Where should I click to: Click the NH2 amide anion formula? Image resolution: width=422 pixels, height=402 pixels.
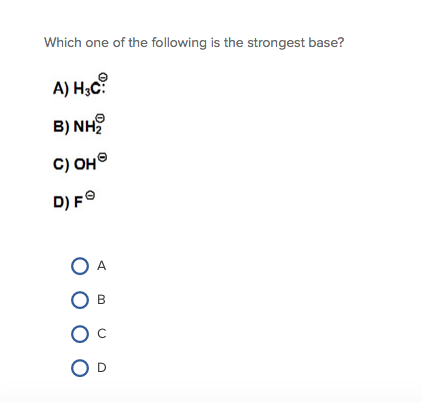pos(89,124)
